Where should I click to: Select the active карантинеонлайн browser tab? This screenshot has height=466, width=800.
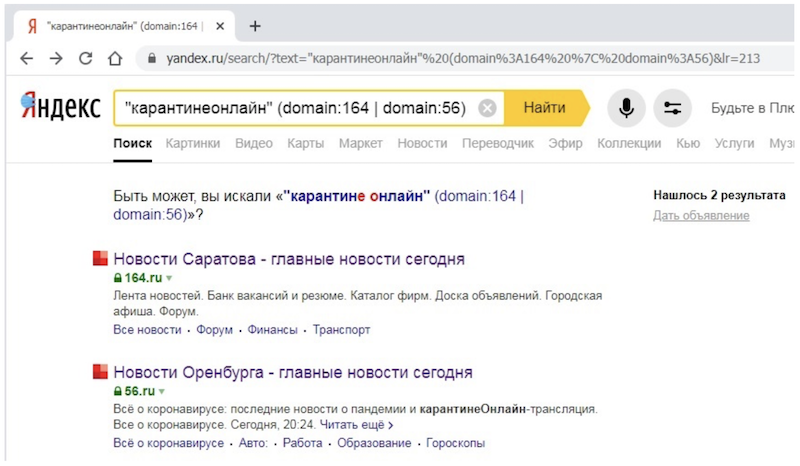point(124,26)
